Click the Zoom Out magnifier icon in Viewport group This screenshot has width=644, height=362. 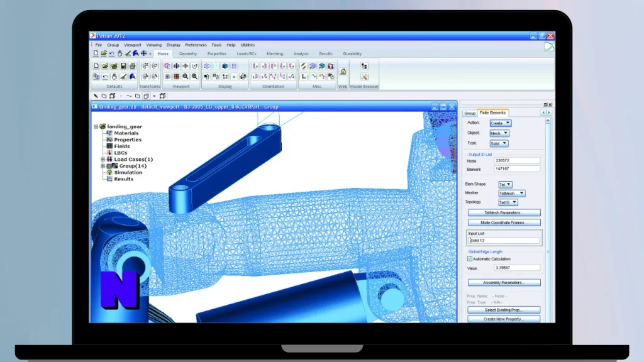pos(186,76)
